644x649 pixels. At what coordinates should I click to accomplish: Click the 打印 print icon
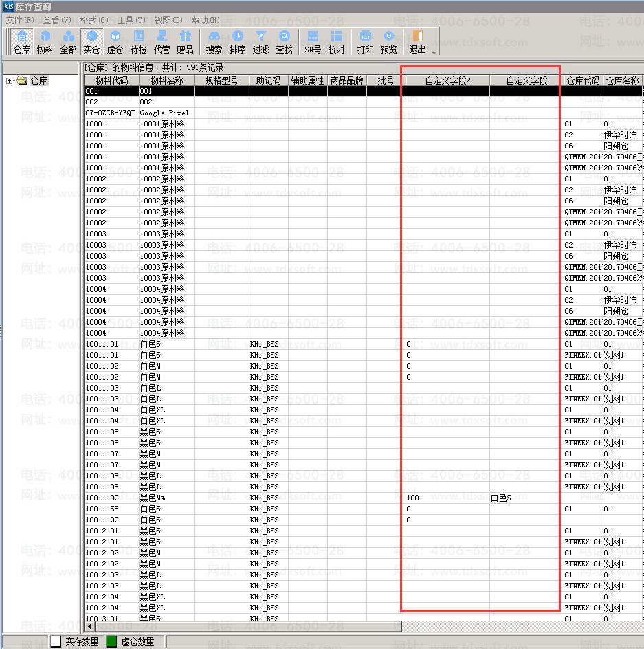pyautogui.click(x=365, y=41)
